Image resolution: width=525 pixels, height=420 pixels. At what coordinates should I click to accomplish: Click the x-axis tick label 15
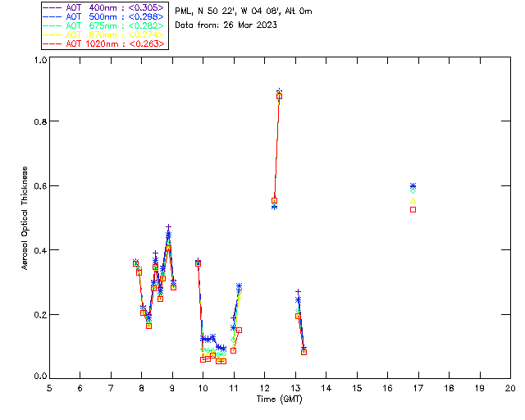coord(357,388)
